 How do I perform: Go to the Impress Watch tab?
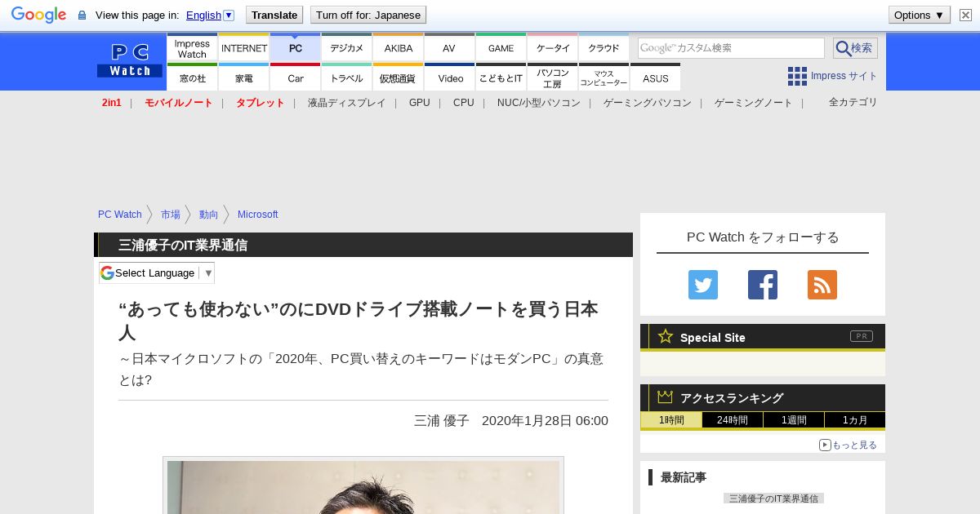[x=192, y=48]
